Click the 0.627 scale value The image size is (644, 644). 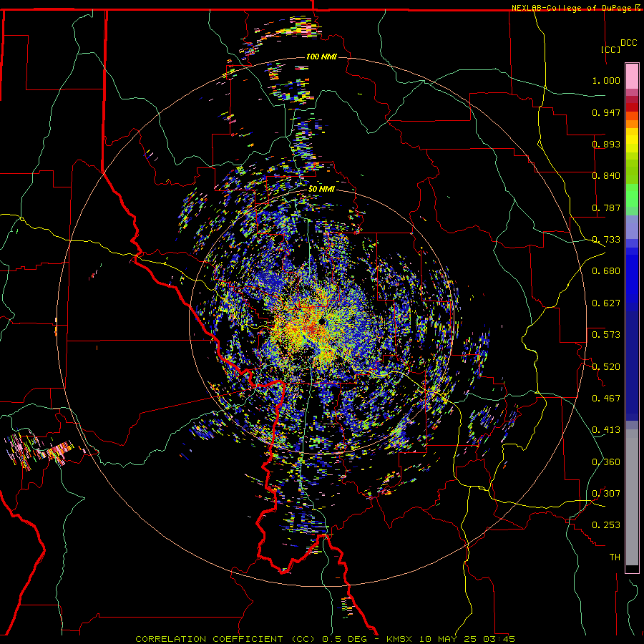pyautogui.click(x=606, y=303)
